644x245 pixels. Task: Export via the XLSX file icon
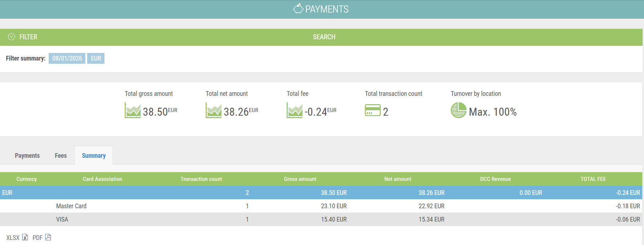tap(25, 237)
